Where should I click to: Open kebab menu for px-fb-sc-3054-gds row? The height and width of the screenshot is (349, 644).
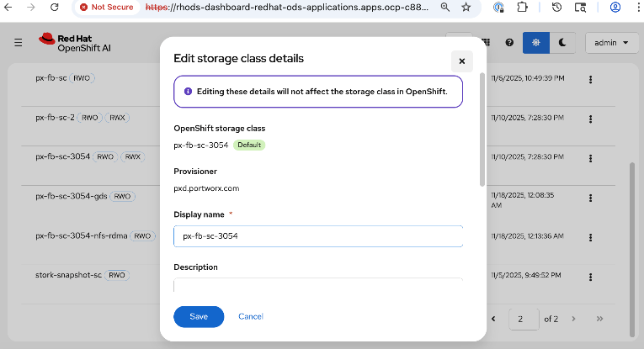click(x=591, y=198)
